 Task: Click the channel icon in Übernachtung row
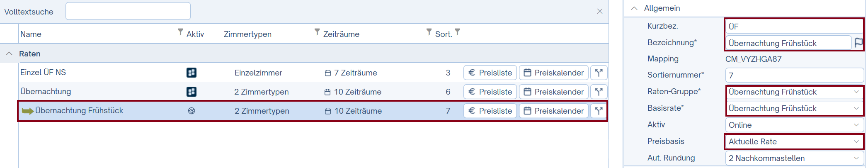pyautogui.click(x=191, y=92)
